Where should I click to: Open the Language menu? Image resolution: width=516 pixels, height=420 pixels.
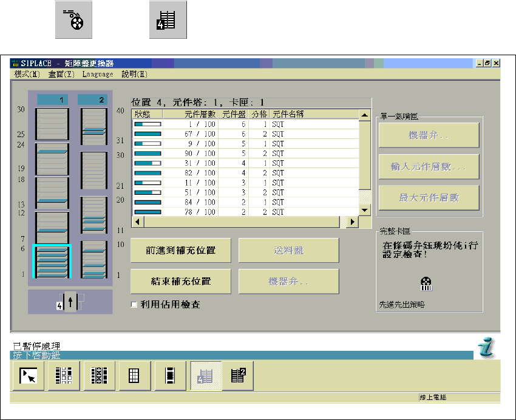coord(98,74)
